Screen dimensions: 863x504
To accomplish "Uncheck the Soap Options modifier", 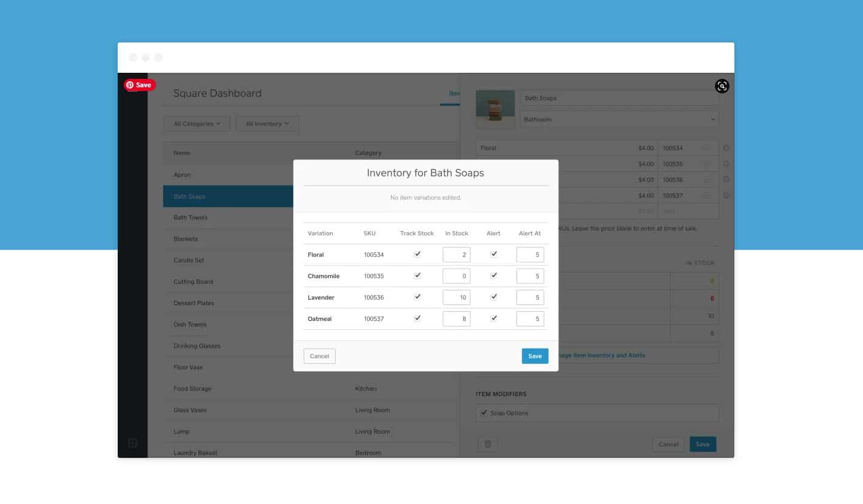I will 484,412.
